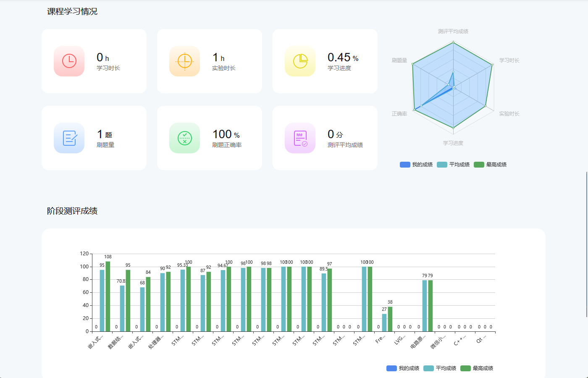The height and width of the screenshot is (378, 588).
Task: Click the 微信小... category label on the x-axis
Action: click(x=438, y=342)
